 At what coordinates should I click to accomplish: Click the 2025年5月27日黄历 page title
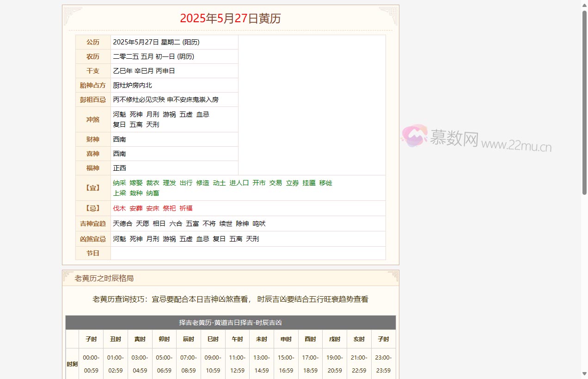[230, 19]
